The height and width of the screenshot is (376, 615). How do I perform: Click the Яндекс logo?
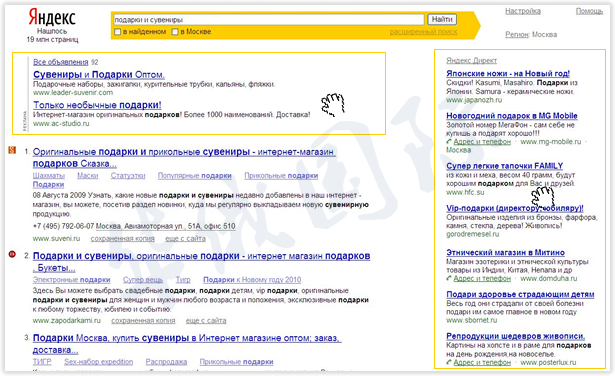point(52,18)
